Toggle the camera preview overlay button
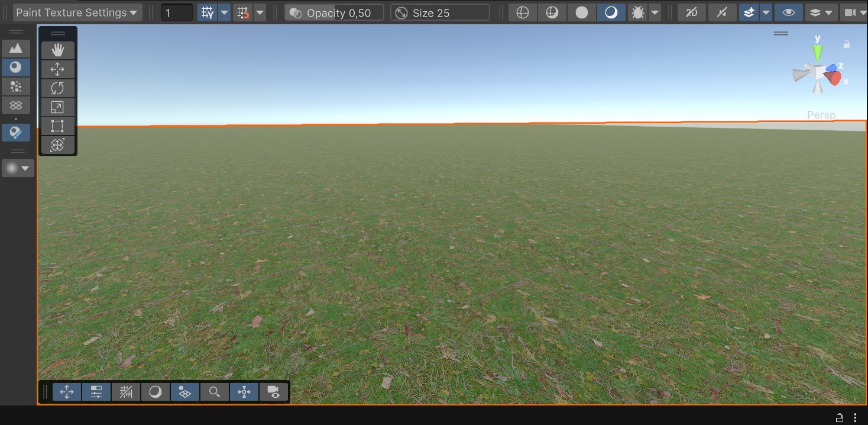The height and width of the screenshot is (425, 868). point(274,392)
